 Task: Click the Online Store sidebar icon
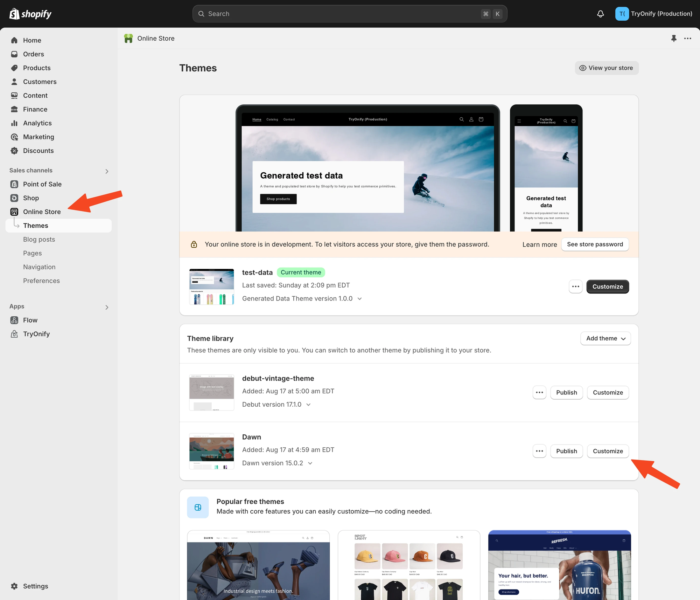click(14, 212)
